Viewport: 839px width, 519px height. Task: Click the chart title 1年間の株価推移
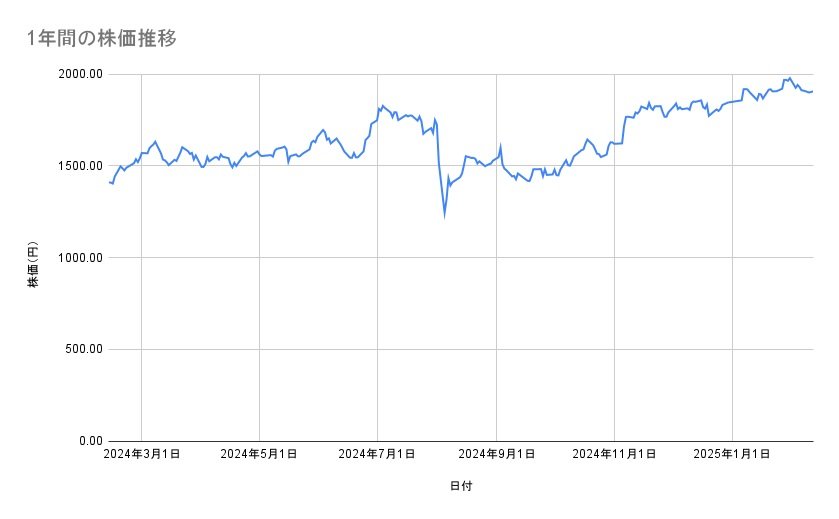tap(104, 38)
